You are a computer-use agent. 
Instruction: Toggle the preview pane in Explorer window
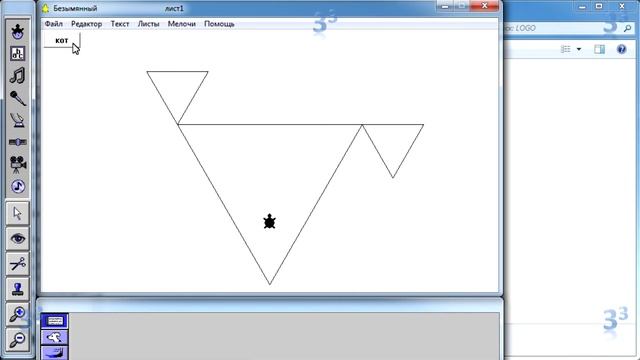click(599, 49)
